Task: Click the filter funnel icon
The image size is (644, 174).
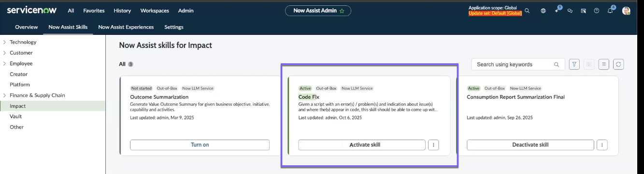Action: (574, 64)
